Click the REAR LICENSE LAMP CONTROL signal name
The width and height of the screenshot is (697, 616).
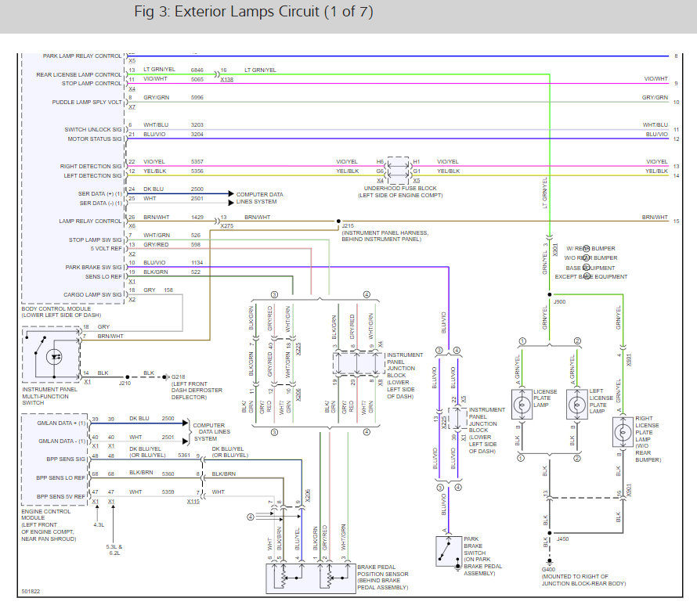click(x=78, y=74)
